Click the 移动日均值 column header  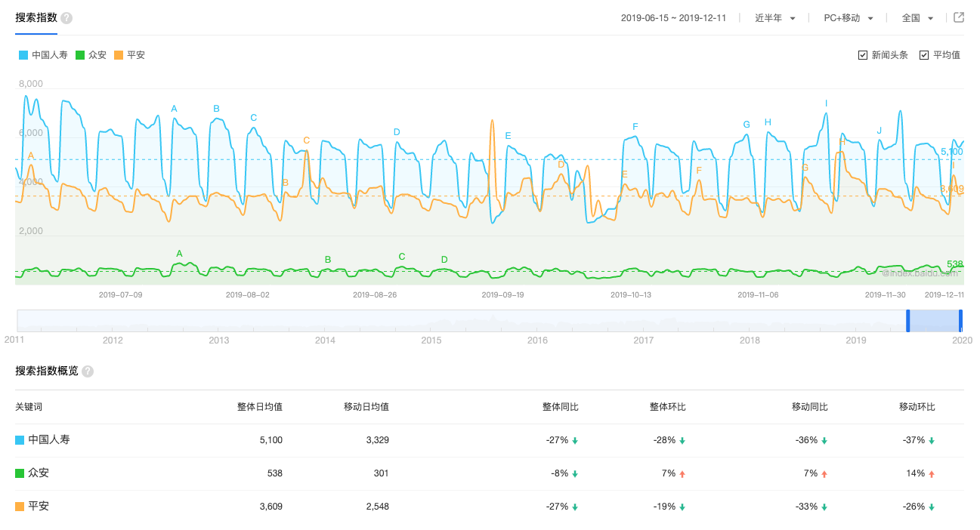pyautogui.click(x=366, y=407)
